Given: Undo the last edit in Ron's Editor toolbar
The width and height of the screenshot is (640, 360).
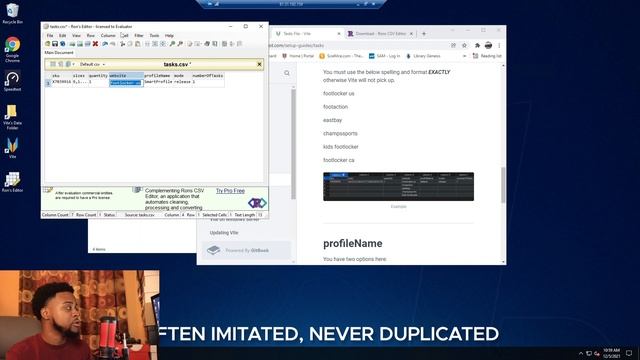Looking at the screenshot, I should click(105, 44).
